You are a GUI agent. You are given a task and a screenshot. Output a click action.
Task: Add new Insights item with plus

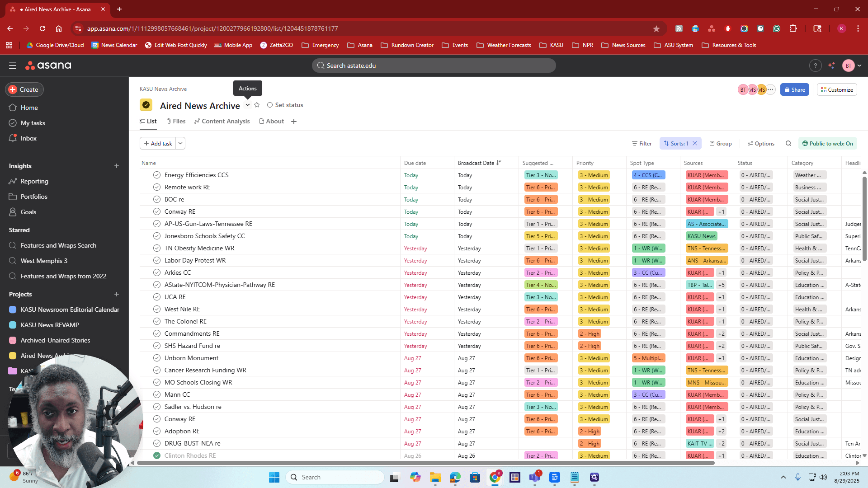(117, 166)
